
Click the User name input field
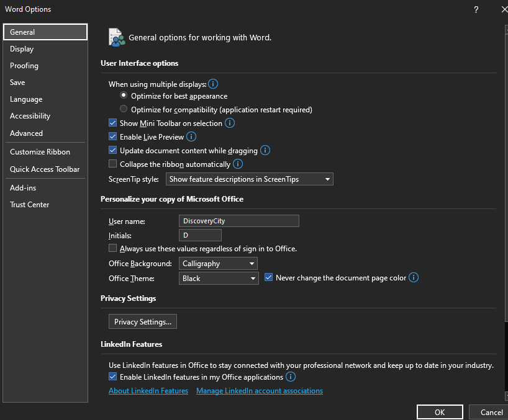(239, 221)
